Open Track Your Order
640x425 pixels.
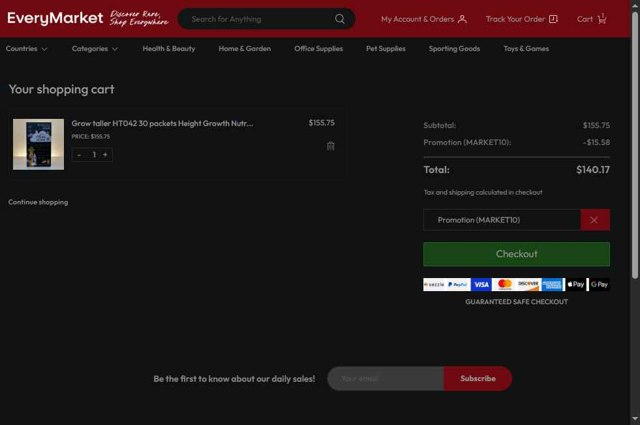522,19
